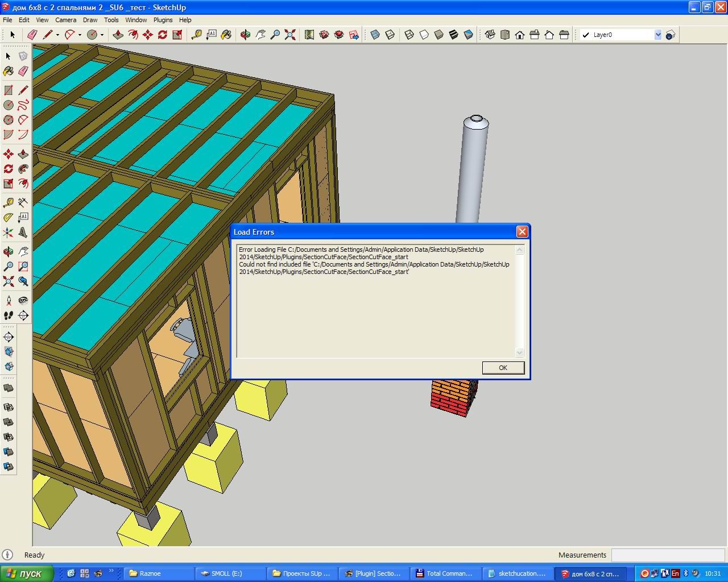This screenshot has width=728, height=582.
Task: Open the Camera menu
Action: point(66,20)
